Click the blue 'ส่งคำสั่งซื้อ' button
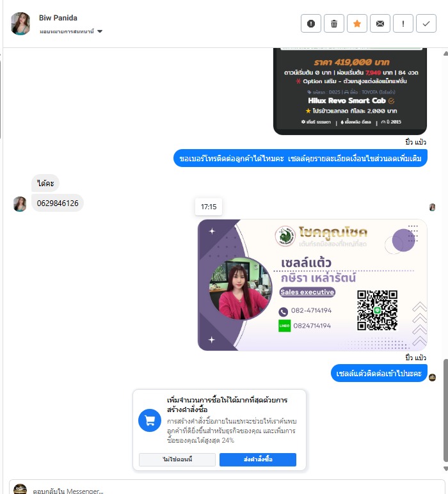 (x=258, y=459)
